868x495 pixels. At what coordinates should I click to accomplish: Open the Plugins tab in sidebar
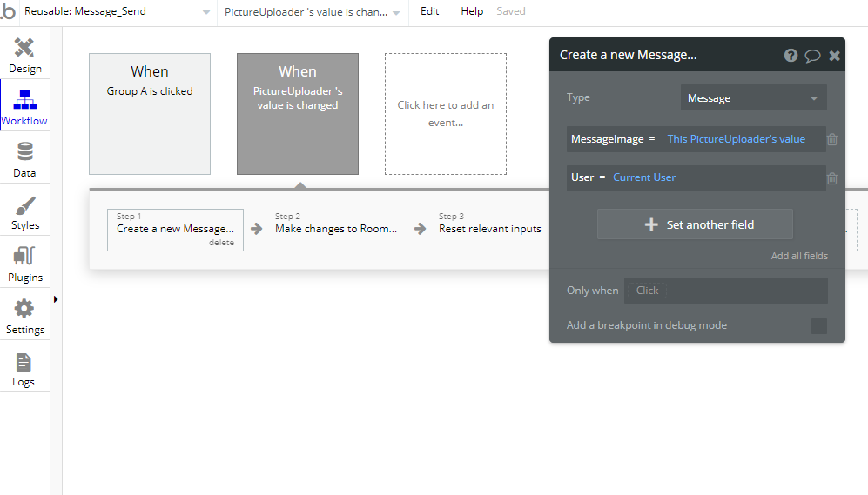pos(24,264)
